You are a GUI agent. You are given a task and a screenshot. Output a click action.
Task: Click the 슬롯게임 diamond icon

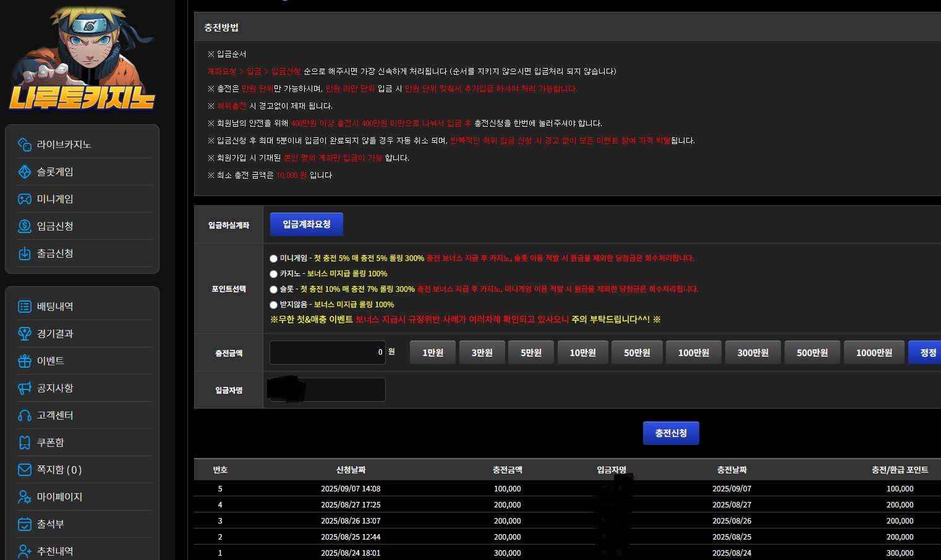pos(25,172)
